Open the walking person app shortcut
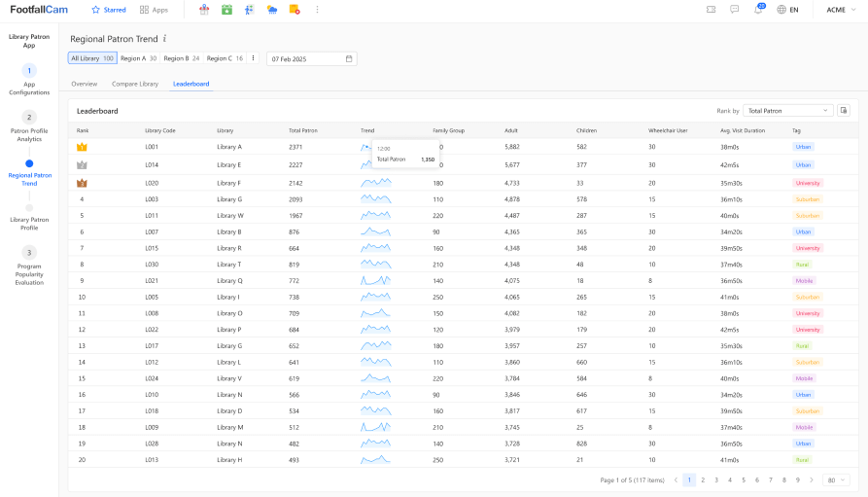This screenshot has width=868, height=497. (x=250, y=10)
